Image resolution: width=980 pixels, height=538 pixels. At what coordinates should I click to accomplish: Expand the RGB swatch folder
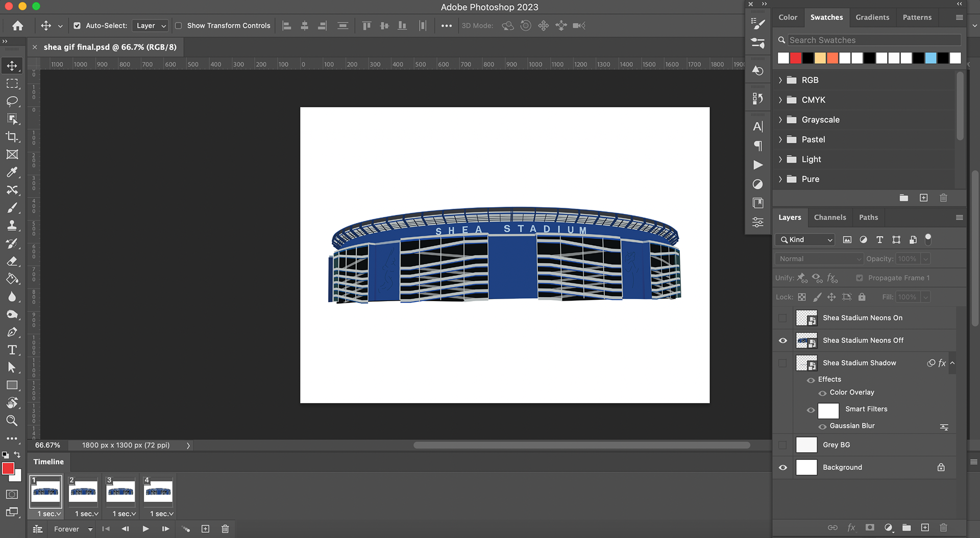[x=780, y=80]
